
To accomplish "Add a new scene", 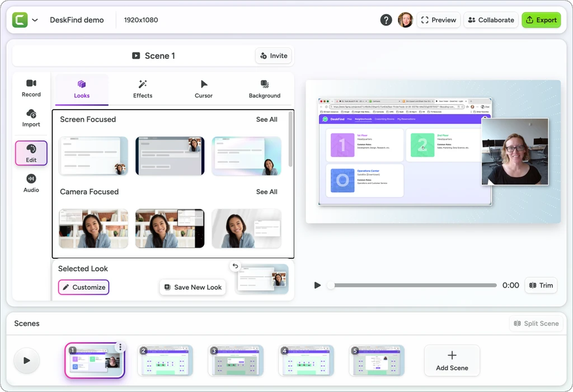I will [x=452, y=360].
